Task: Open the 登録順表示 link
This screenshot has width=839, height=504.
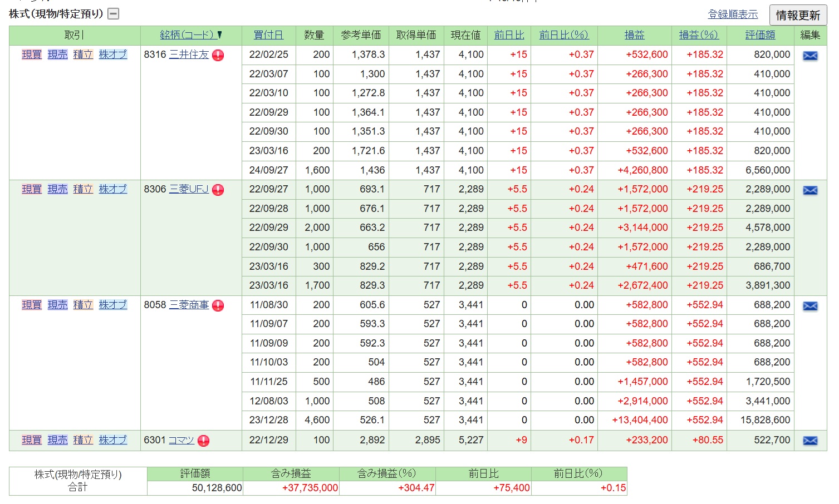Action: tap(733, 14)
